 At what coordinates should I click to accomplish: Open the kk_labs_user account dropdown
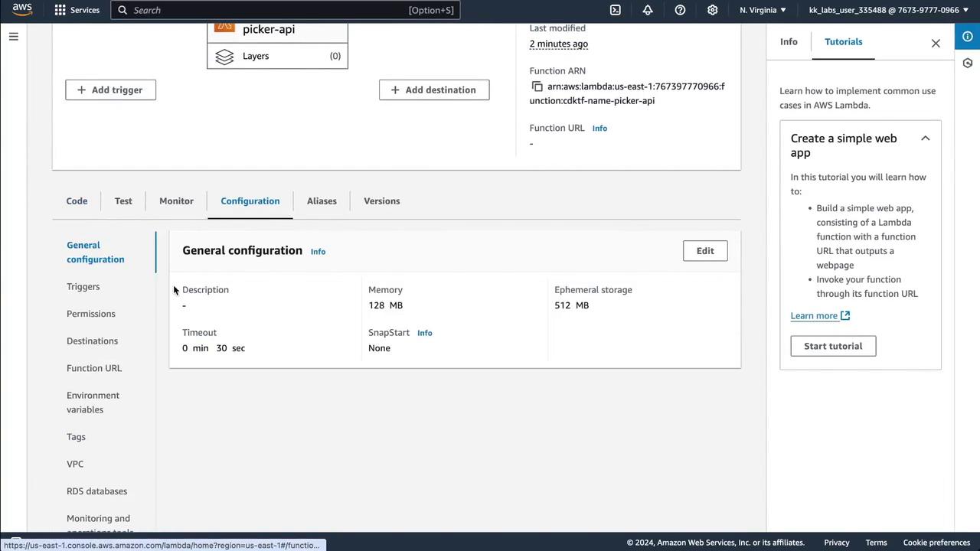click(889, 10)
